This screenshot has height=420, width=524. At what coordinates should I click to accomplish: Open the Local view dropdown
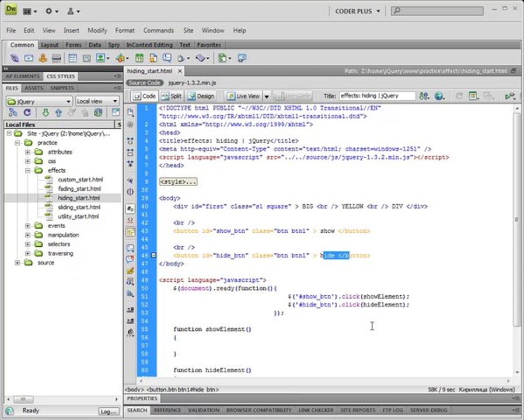[x=97, y=101]
